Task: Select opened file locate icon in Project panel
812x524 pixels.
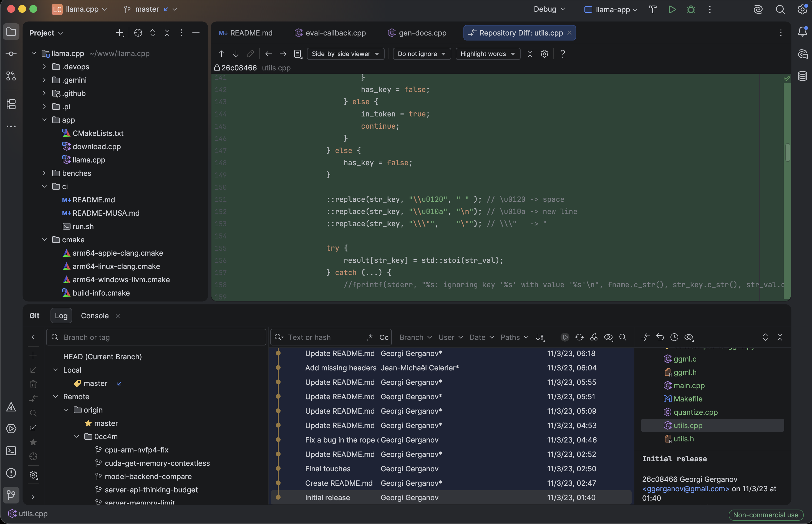Action: pyautogui.click(x=138, y=33)
